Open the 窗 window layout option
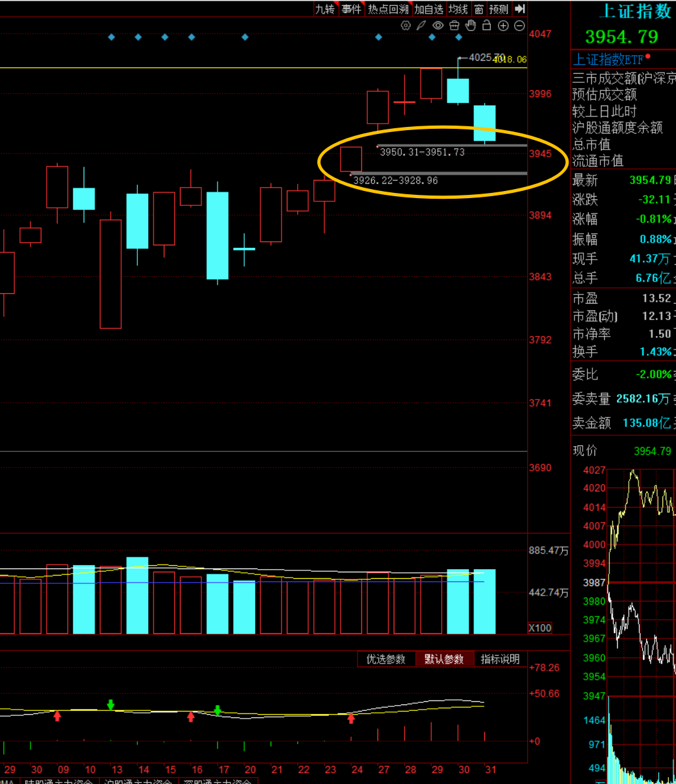676x784 pixels. click(x=479, y=9)
